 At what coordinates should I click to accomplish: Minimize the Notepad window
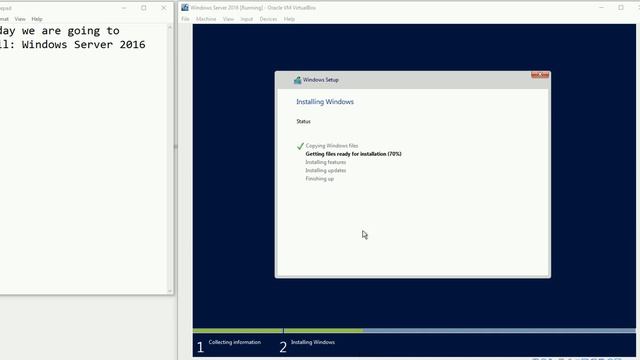124,8
